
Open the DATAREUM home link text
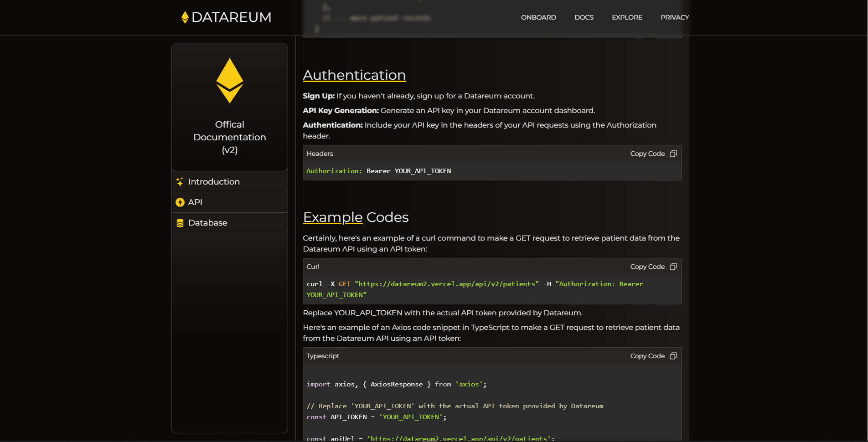tap(231, 17)
